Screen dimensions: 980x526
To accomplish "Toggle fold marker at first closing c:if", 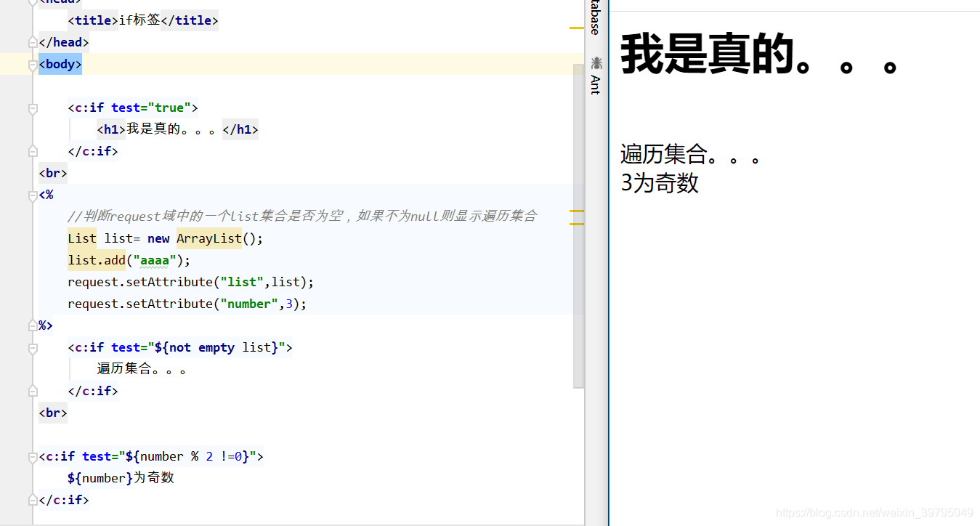I will tap(33, 151).
